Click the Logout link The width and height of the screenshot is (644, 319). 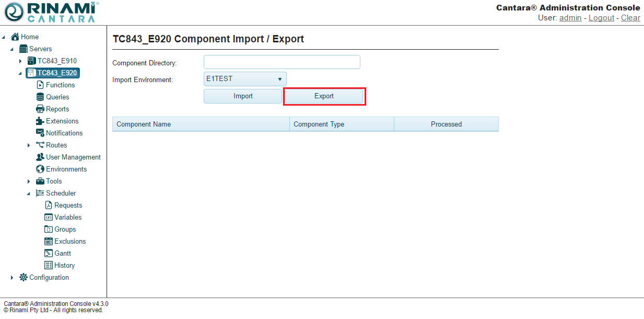coord(601,18)
